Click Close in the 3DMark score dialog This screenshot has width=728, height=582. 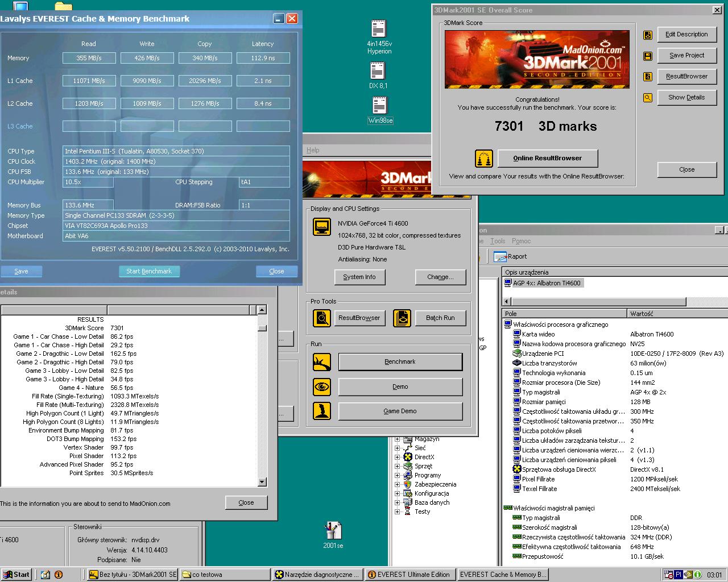coord(686,169)
